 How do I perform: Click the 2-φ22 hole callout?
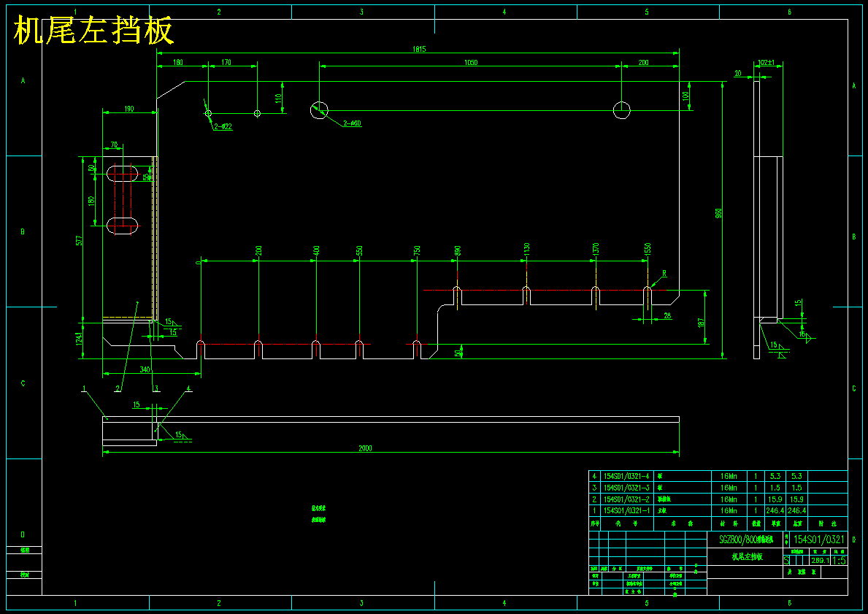223,127
